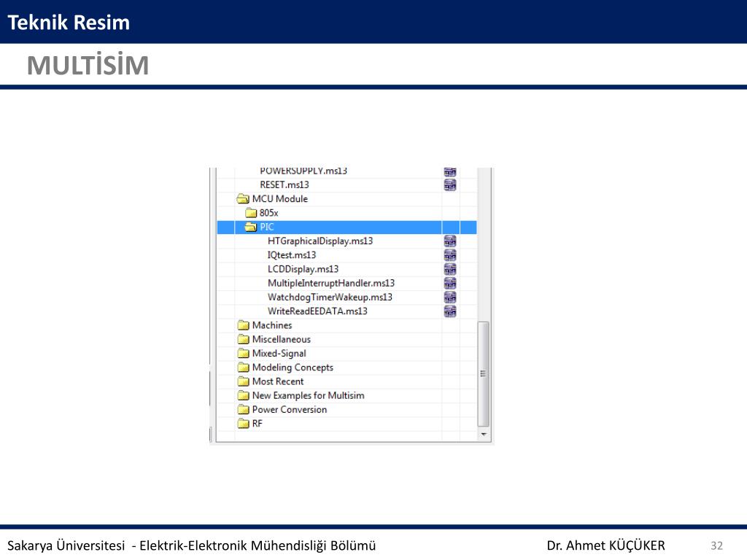This screenshot has width=747, height=560.
Task: Select the POWERSUPPLY.ms13 file name
Action: [303, 171]
